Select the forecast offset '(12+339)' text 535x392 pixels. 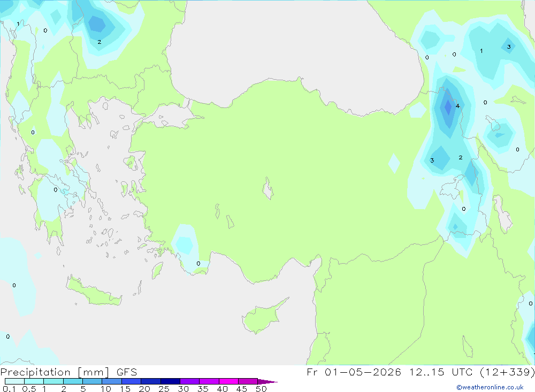[x=507, y=372]
